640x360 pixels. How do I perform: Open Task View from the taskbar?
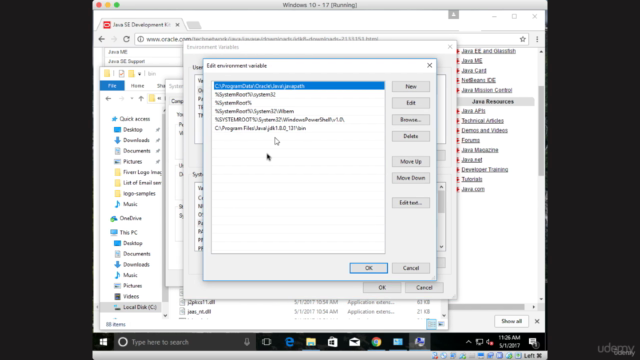point(267,342)
